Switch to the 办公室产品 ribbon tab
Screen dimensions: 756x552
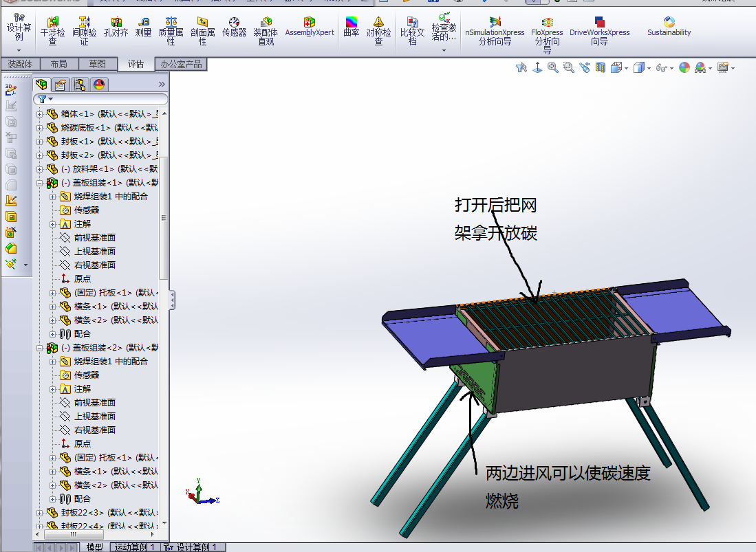point(182,64)
